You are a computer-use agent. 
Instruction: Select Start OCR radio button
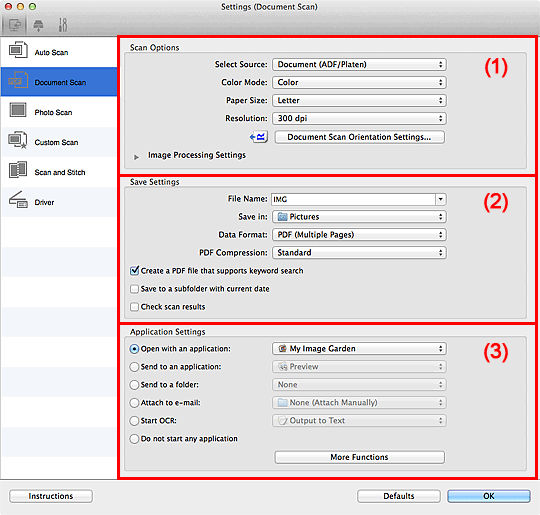click(x=134, y=421)
